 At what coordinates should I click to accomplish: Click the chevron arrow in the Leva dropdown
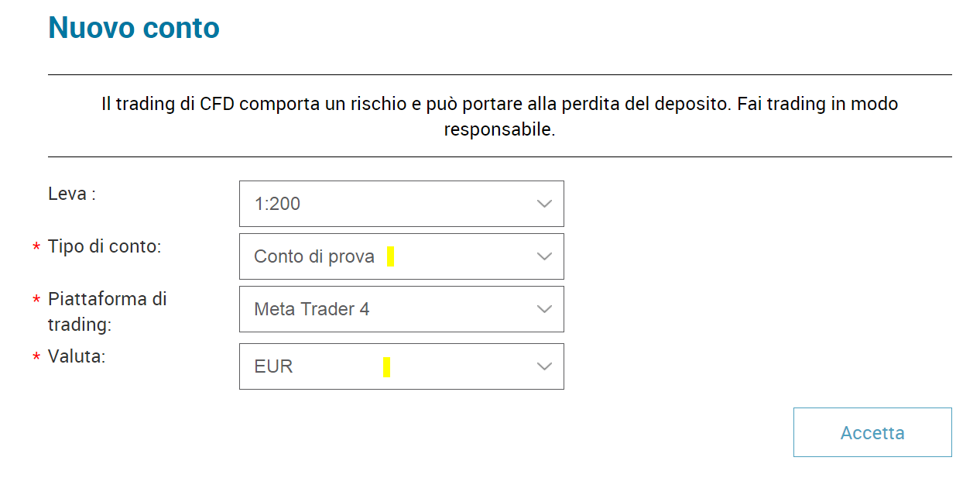pyautogui.click(x=544, y=204)
